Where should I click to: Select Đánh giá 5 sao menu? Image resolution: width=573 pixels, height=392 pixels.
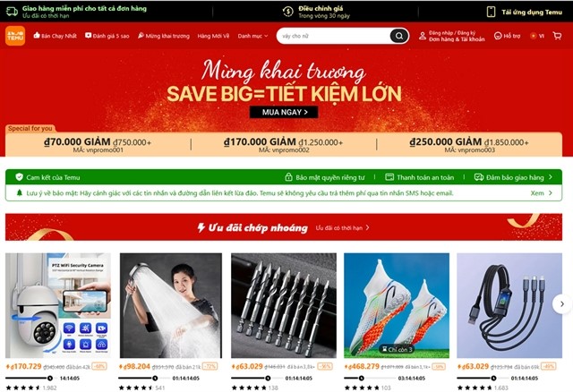[107, 36]
